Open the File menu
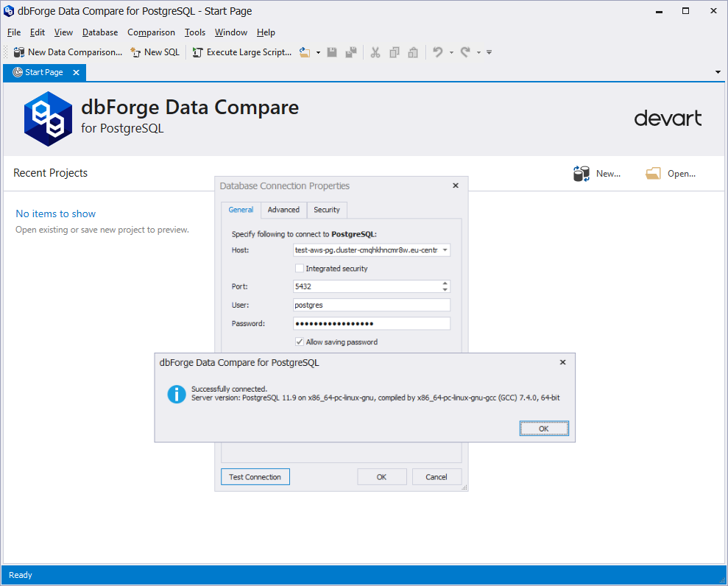Image resolution: width=728 pixels, height=586 pixels. click(14, 32)
